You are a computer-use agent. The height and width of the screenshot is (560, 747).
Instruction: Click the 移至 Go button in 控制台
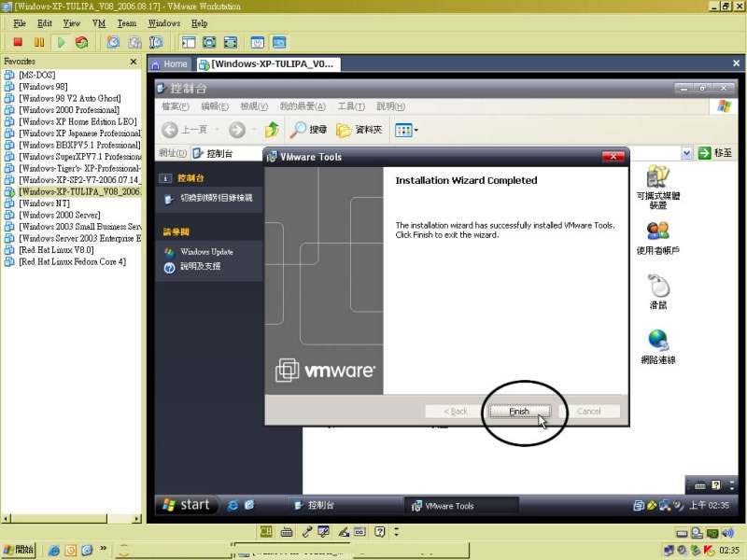714,153
